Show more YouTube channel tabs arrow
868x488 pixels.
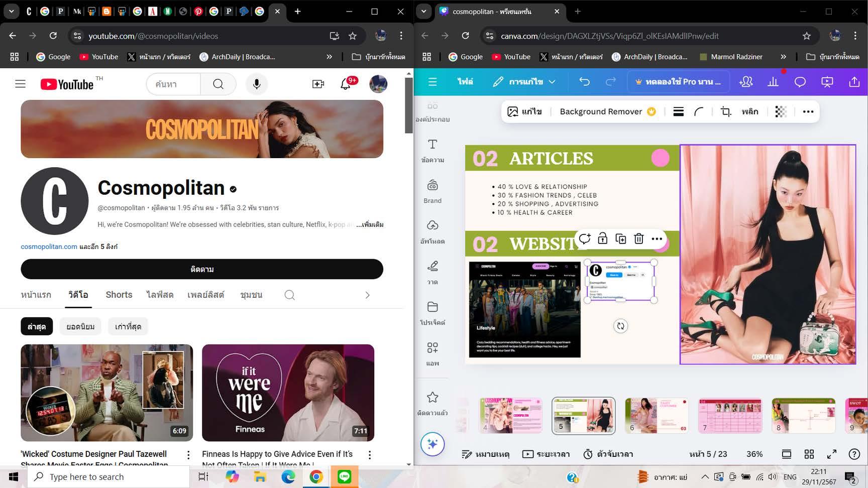367,295
